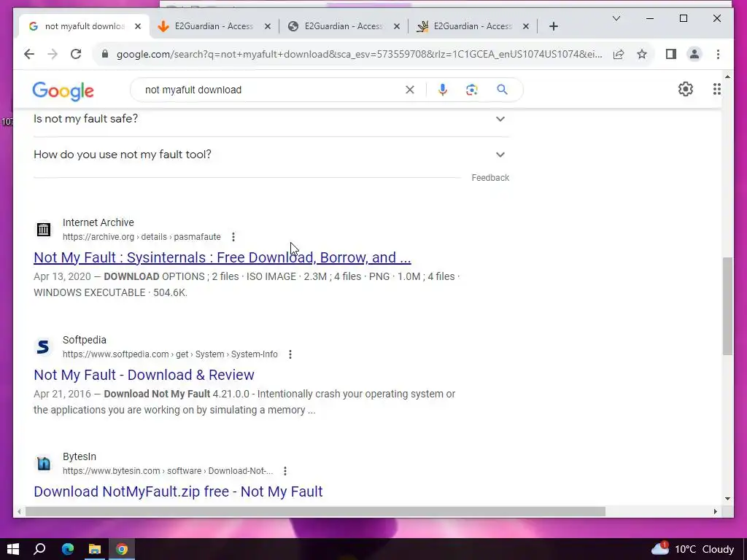Viewport: 747px width, 560px height.
Task: Start voice search with microphone
Action: tap(443, 90)
